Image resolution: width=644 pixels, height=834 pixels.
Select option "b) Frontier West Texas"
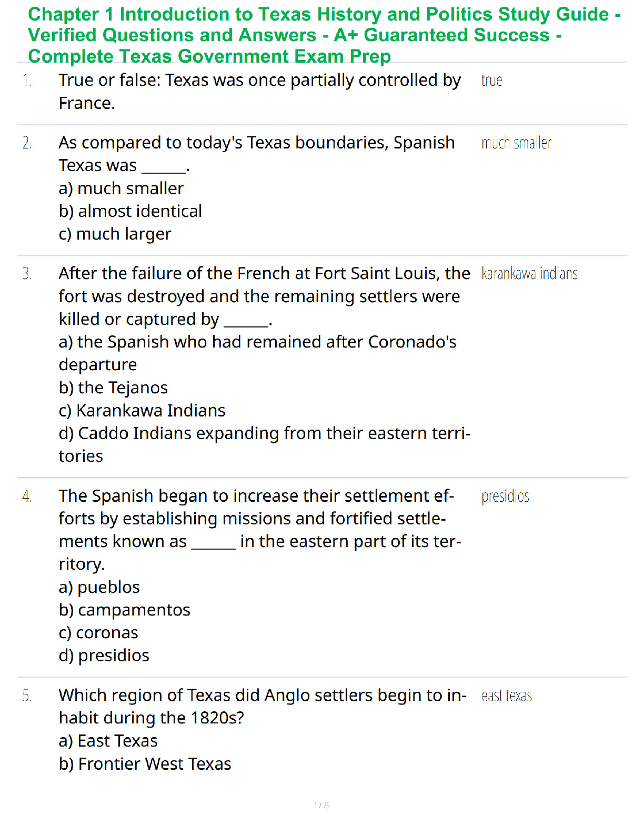pos(145,764)
